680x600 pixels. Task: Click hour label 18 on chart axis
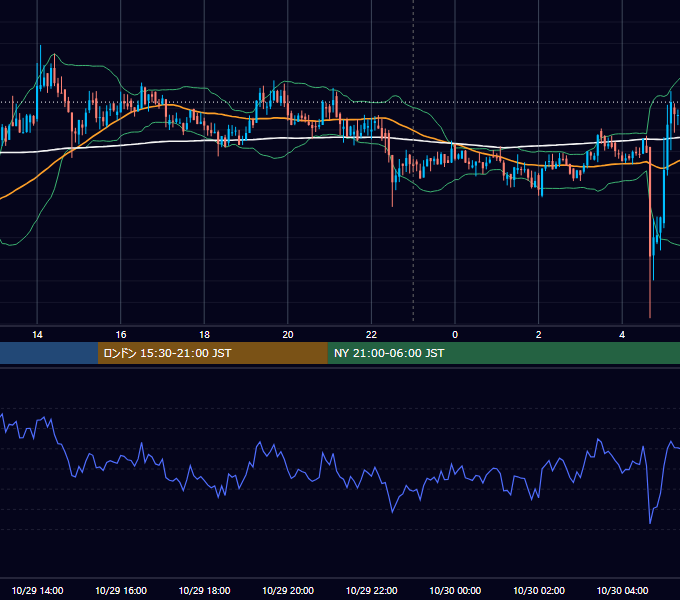[x=204, y=335]
